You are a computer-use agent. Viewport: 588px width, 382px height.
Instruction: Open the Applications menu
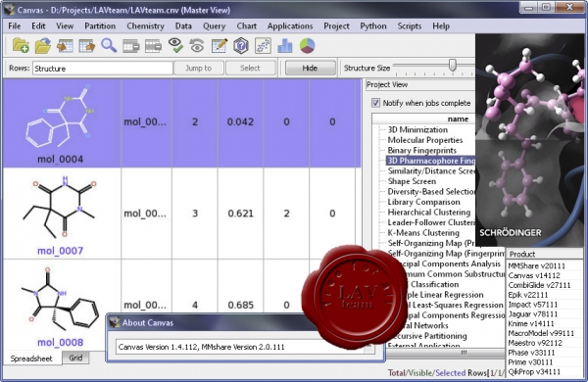pyautogui.click(x=290, y=25)
